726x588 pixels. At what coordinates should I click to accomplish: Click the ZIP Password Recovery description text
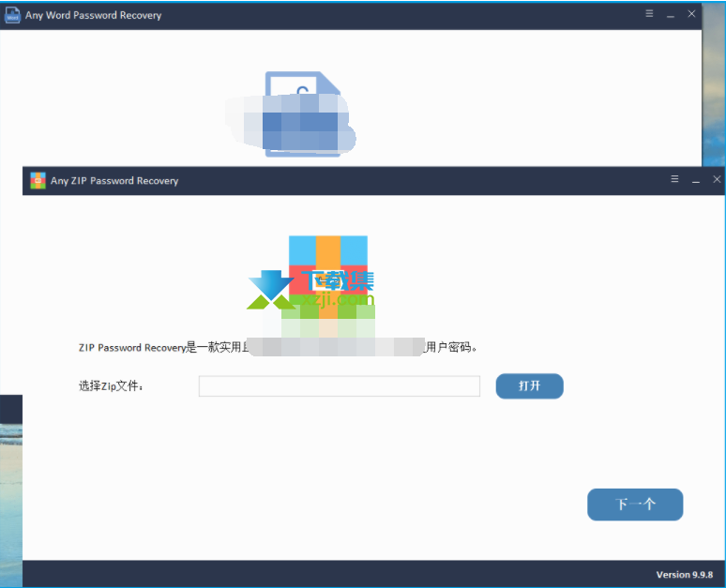278,347
